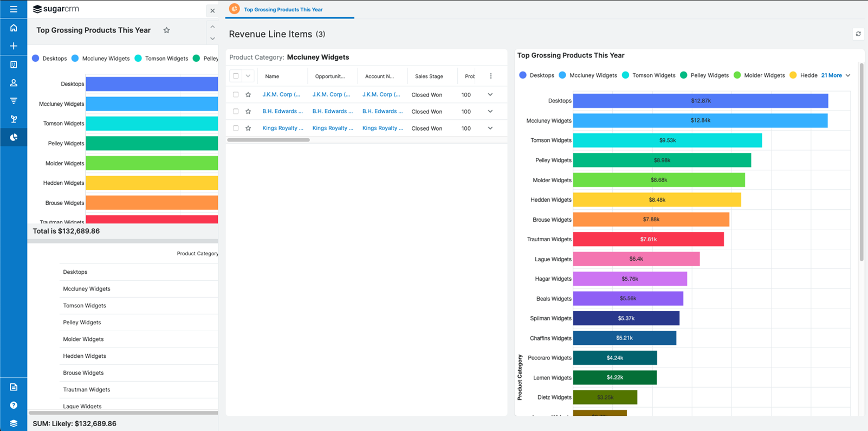Open the table column options kebab menu
The height and width of the screenshot is (431, 868).
pyautogui.click(x=491, y=76)
